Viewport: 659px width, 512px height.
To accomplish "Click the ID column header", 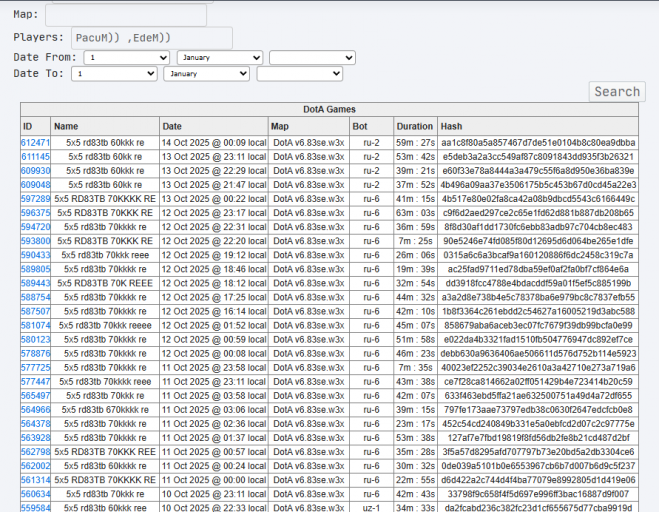I will point(35,126).
